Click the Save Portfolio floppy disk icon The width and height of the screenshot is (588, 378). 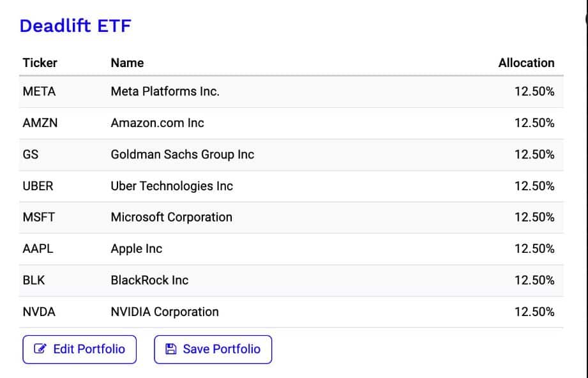[170, 349]
